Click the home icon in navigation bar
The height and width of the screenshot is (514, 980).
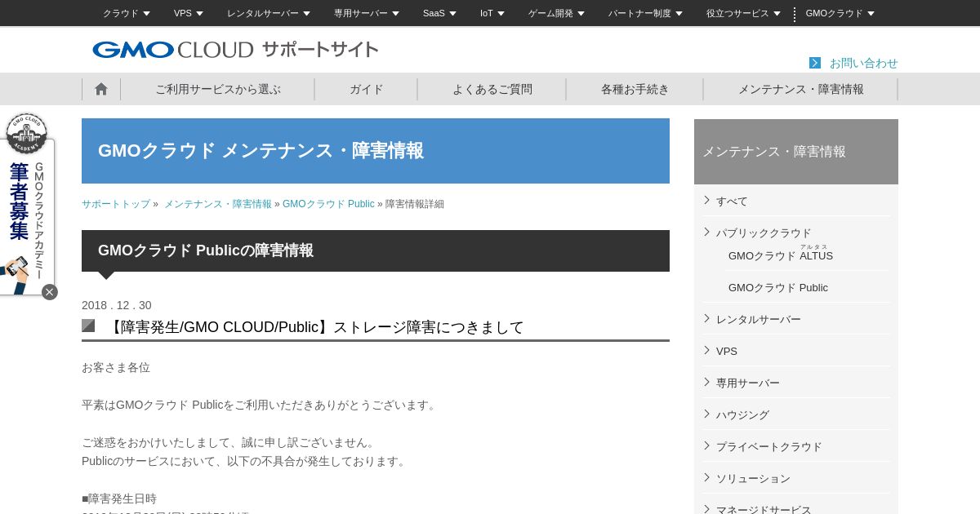pyautogui.click(x=101, y=89)
